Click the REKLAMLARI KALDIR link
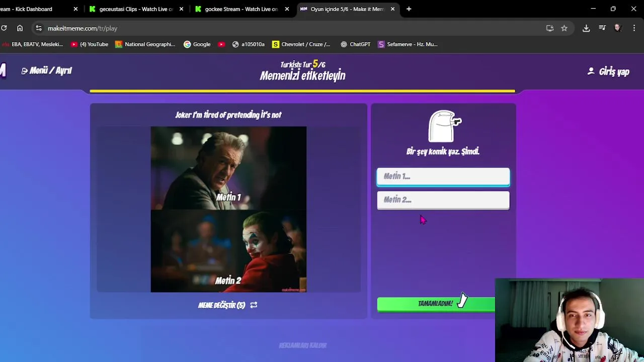This screenshot has width=644, height=362. pyautogui.click(x=303, y=345)
